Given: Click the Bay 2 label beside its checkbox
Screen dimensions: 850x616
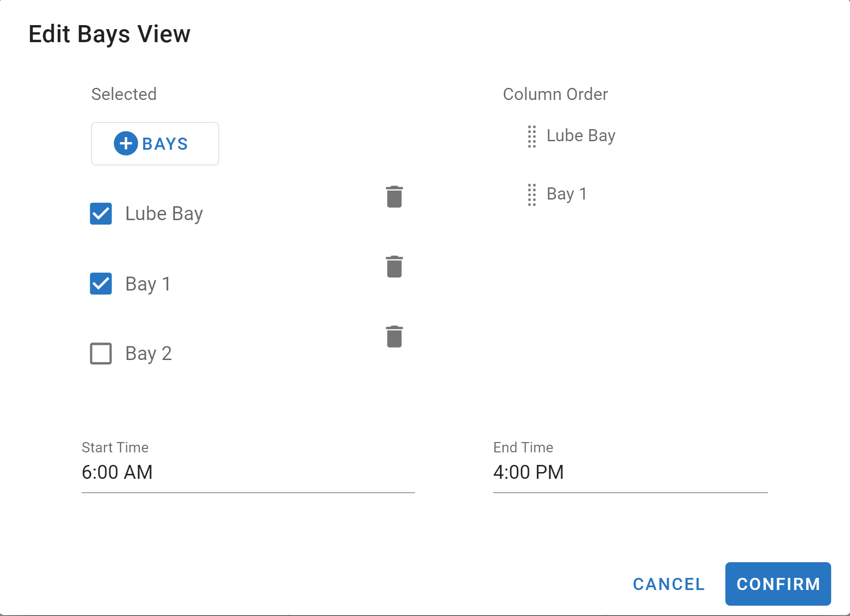Looking at the screenshot, I should (x=148, y=353).
